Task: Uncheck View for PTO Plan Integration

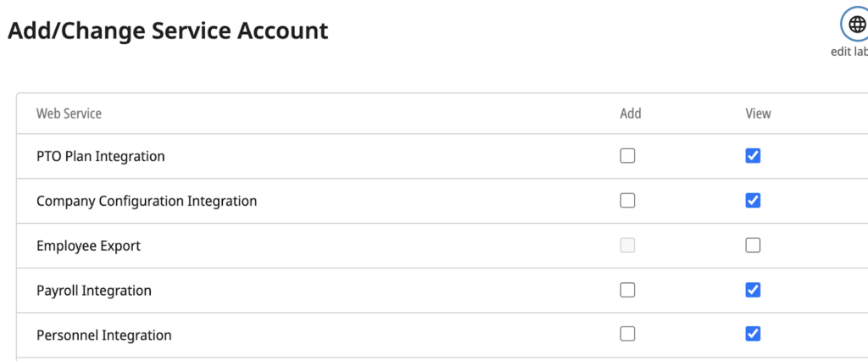Action: (753, 156)
